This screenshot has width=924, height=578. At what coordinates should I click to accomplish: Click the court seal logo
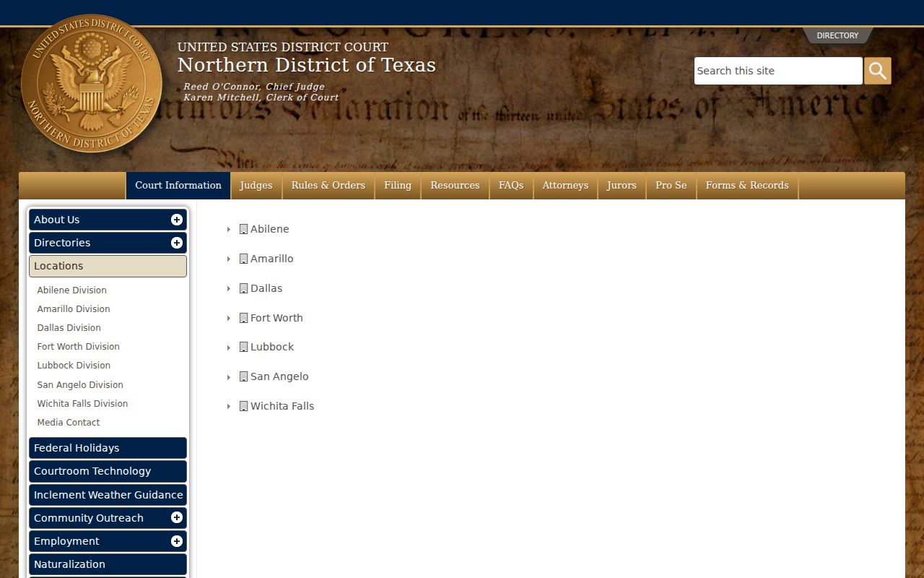[92, 84]
